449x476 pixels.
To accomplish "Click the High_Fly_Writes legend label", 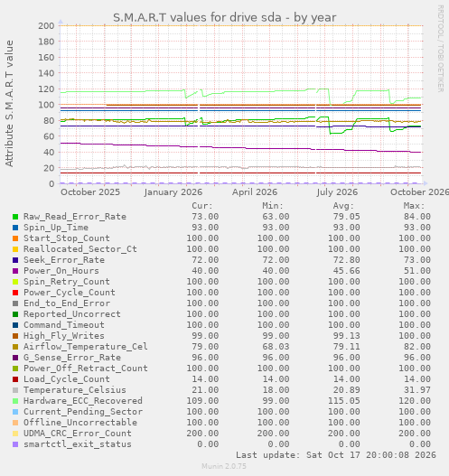I will (x=64, y=336).
